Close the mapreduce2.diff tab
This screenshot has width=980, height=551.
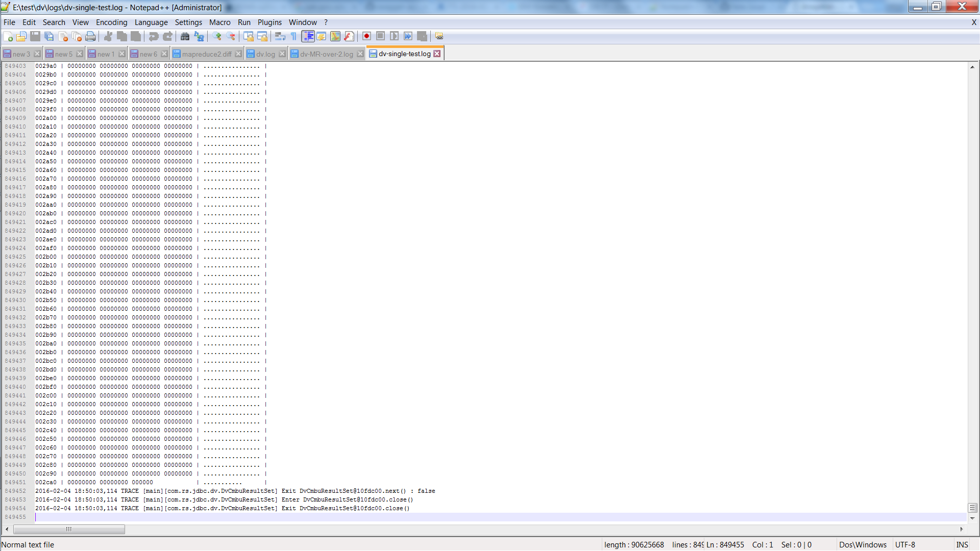(x=238, y=54)
